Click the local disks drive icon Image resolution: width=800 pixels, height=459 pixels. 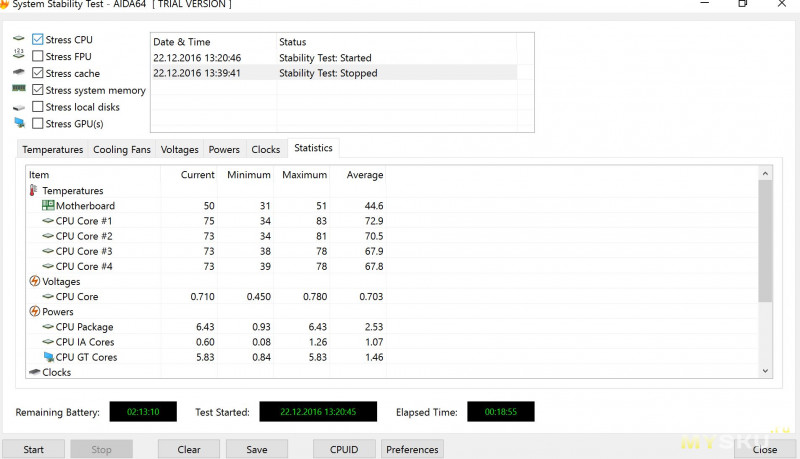[x=19, y=108]
